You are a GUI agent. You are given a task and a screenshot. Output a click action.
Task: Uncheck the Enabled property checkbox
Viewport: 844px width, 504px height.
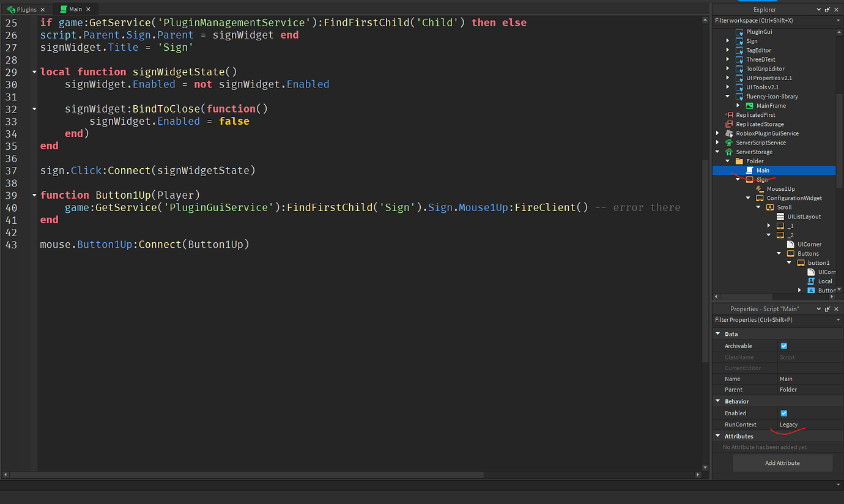(x=784, y=413)
